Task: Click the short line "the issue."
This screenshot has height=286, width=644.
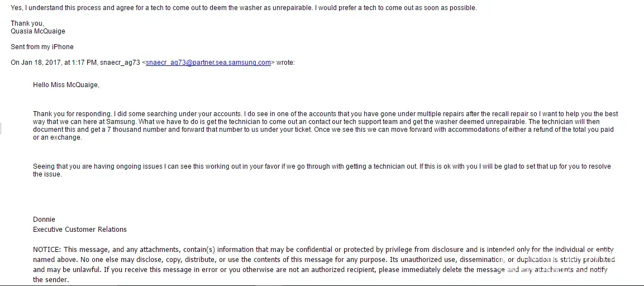Action: (47, 174)
